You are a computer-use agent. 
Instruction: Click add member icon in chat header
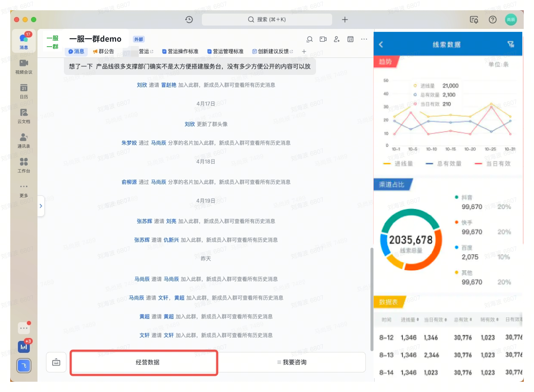336,39
